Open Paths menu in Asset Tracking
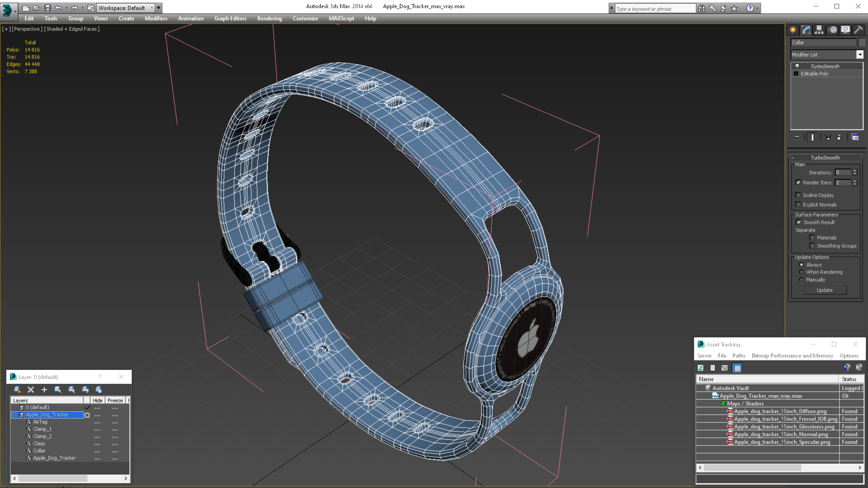 [x=739, y=356]
